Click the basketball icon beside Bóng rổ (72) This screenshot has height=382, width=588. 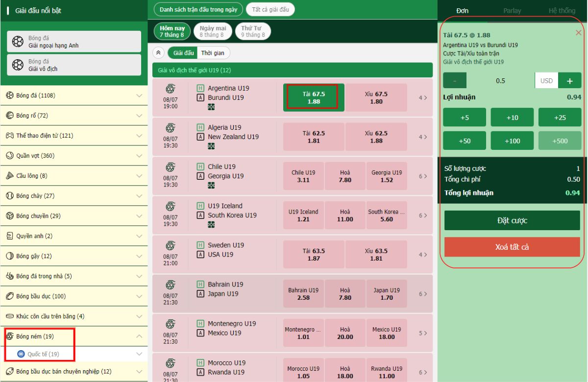click(10, 116)
